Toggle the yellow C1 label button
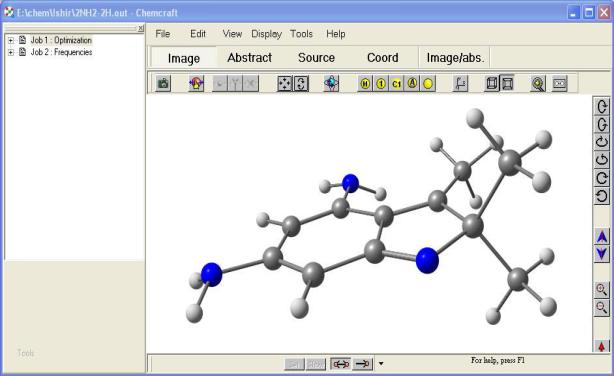614x376 pixels. (396, 83)
